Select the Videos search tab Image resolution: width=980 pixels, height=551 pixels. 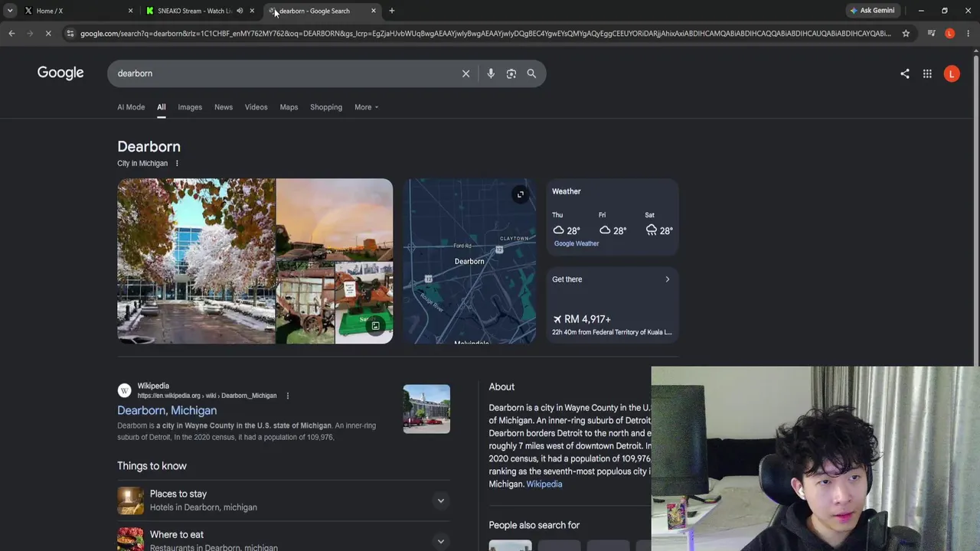pyautogui.click(x=256, y=107)
